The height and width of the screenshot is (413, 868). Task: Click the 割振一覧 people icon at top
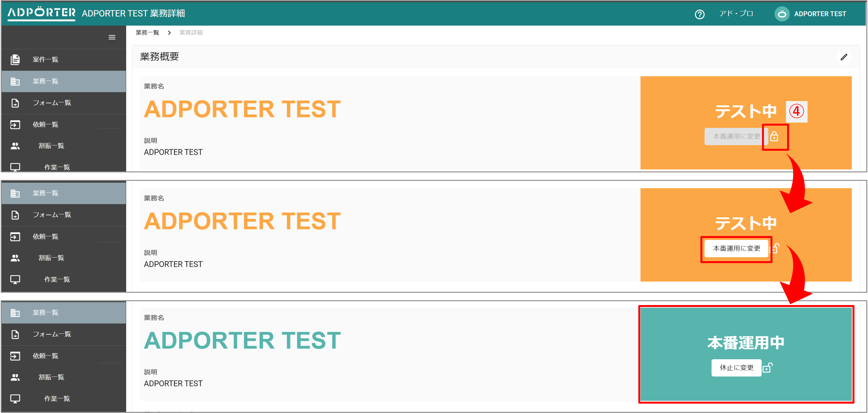click(x=15, y=146)
